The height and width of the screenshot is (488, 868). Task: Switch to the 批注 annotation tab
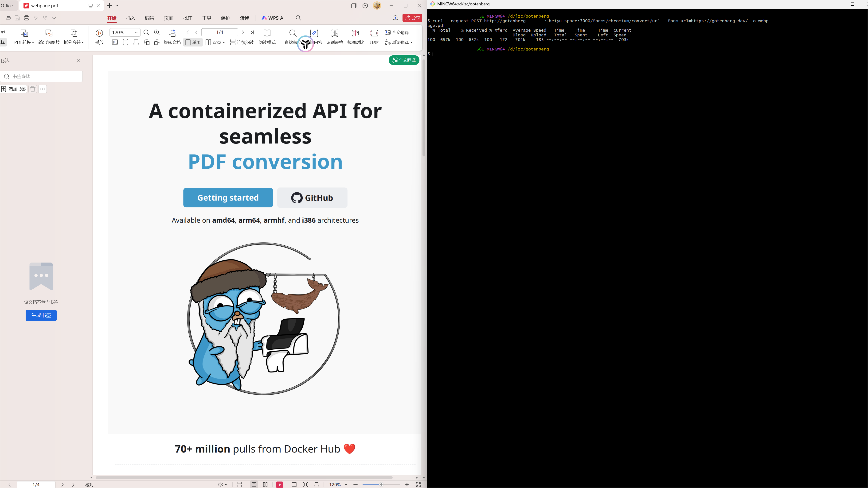point(188,18)
